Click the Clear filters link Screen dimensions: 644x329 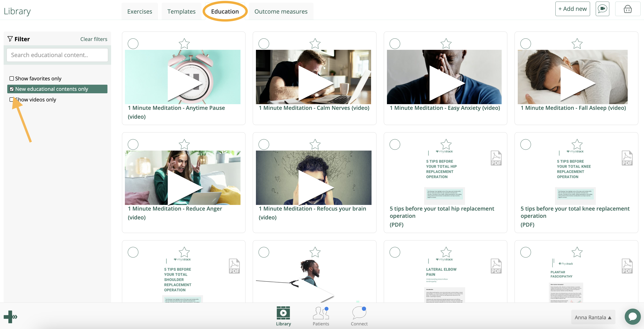94,39
